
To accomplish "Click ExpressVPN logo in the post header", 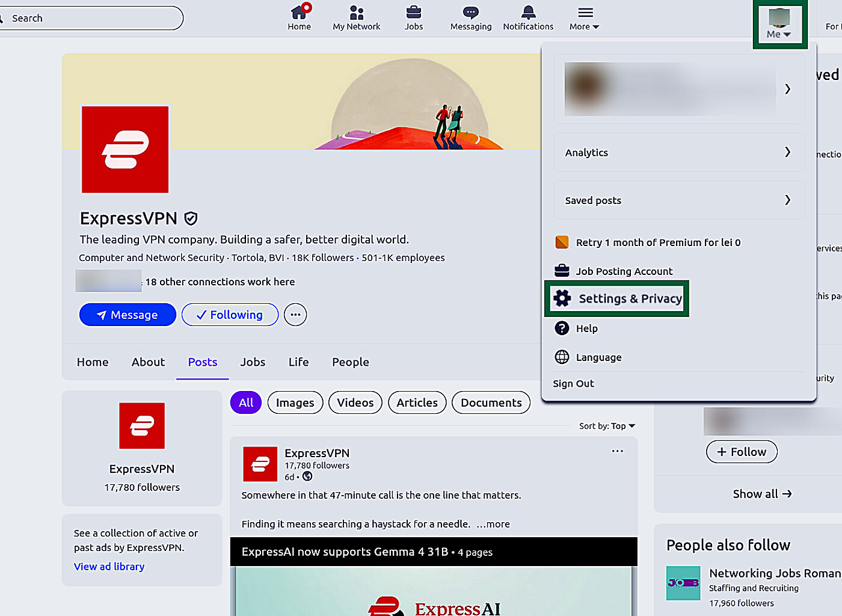I will (x=260, y=464).
